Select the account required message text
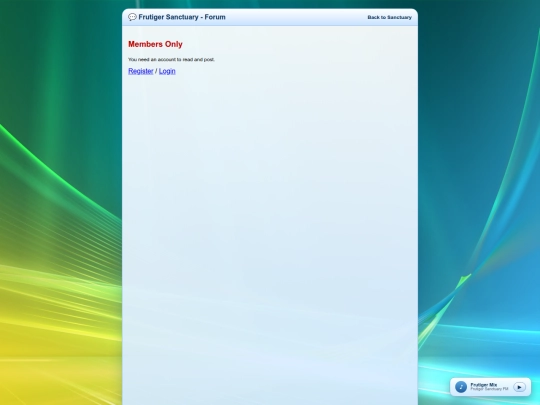The width and height of the screenshot is (540, 405). coord(171,60)
